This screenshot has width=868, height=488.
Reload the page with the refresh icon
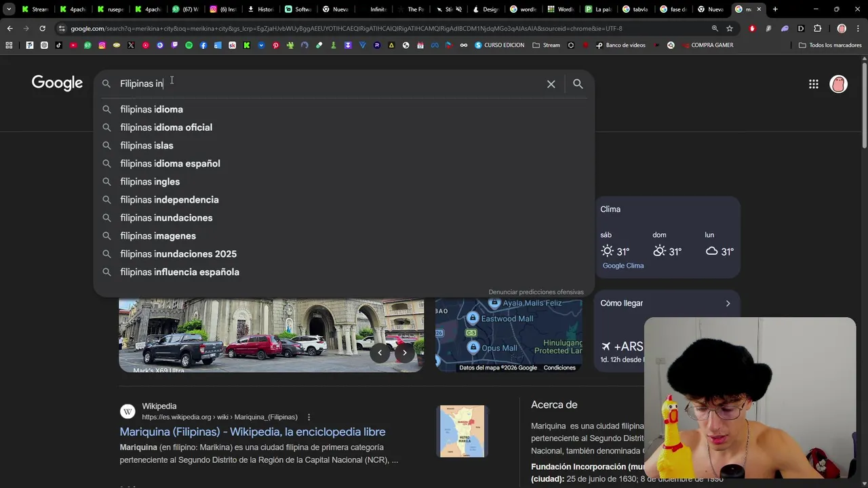(x=42, y=28)
